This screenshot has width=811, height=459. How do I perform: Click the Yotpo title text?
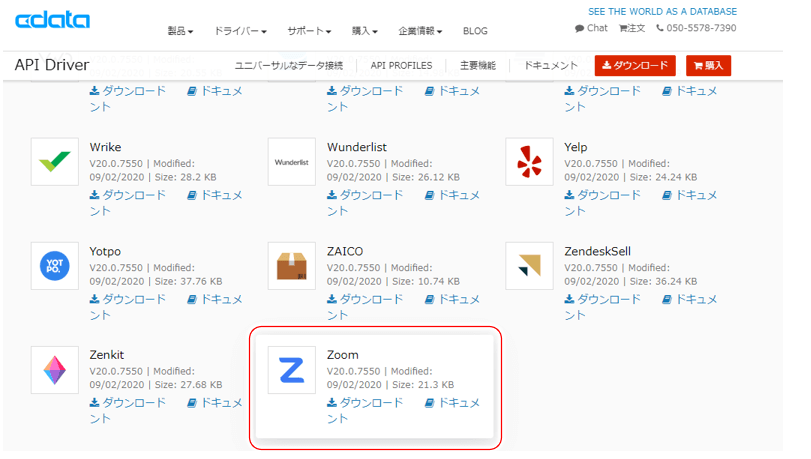[105, 251]
